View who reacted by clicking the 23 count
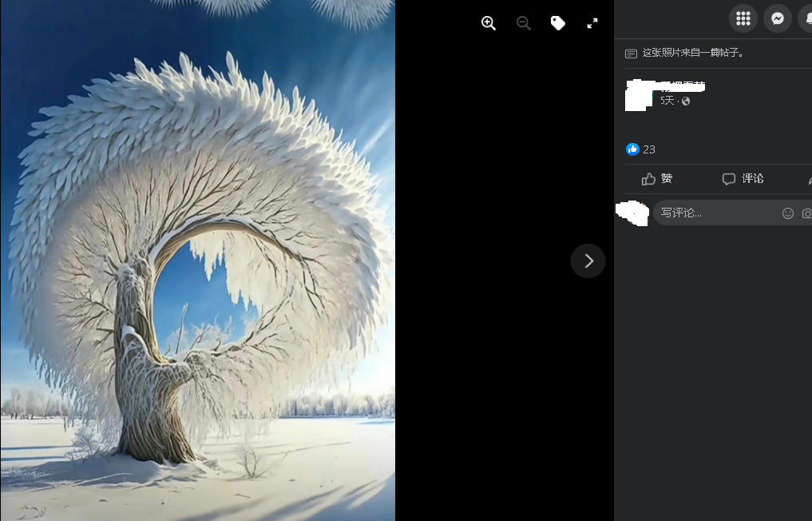Viewport: 812px width, 521px height. point(648,149)
